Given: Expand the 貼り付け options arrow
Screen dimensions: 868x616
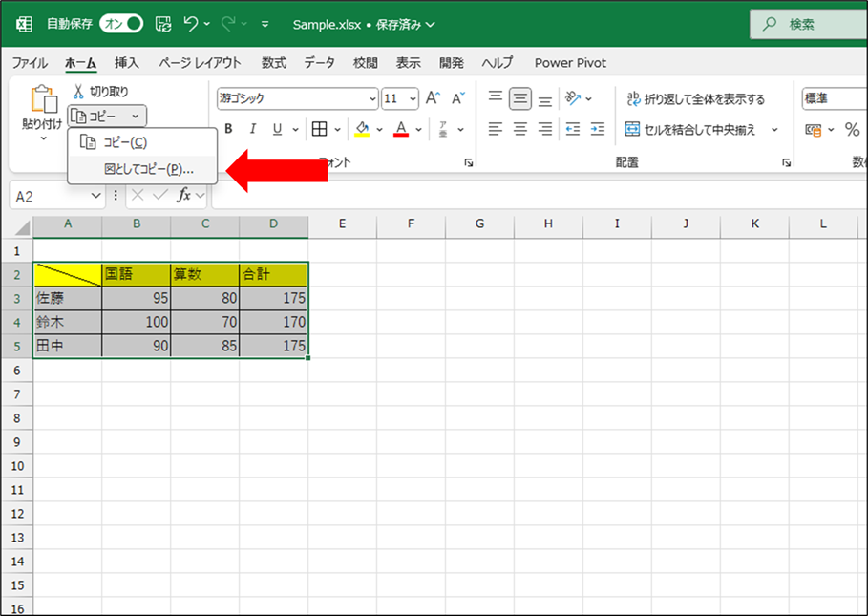Looking at the screenshot, I should tap(43, 138).
